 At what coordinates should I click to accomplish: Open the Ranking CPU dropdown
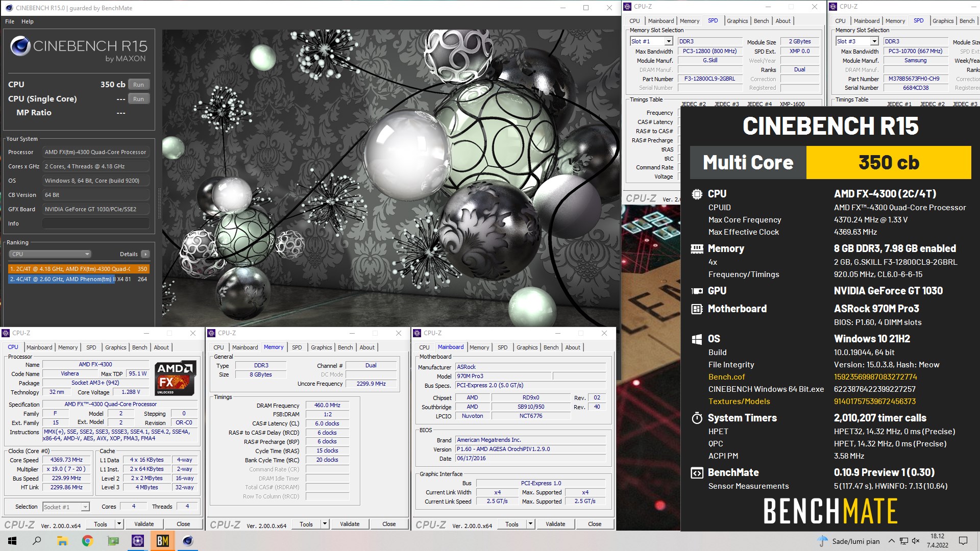(x=50, y=254)
